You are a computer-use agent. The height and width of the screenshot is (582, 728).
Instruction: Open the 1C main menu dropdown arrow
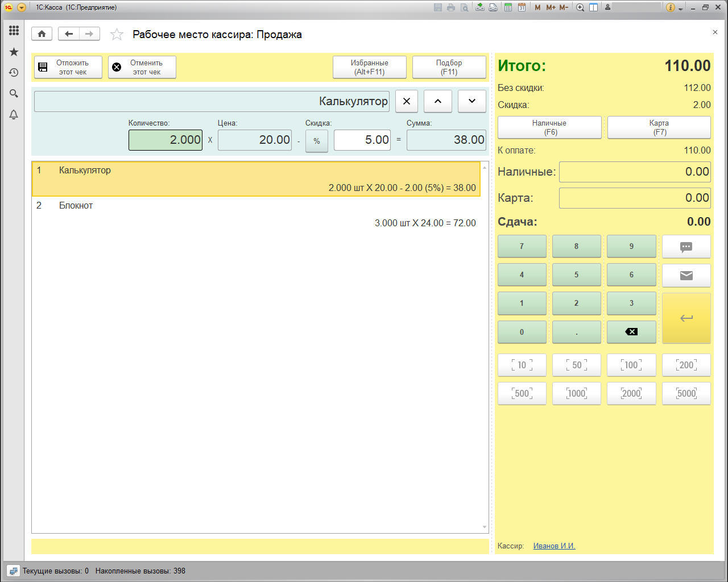pyautogui.click(x=22, y=7)
